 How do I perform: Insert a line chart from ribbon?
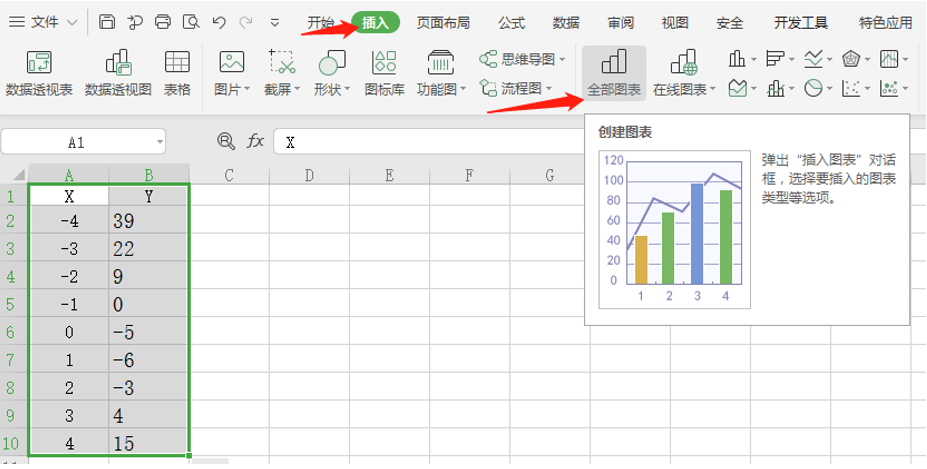coord(813,59)
